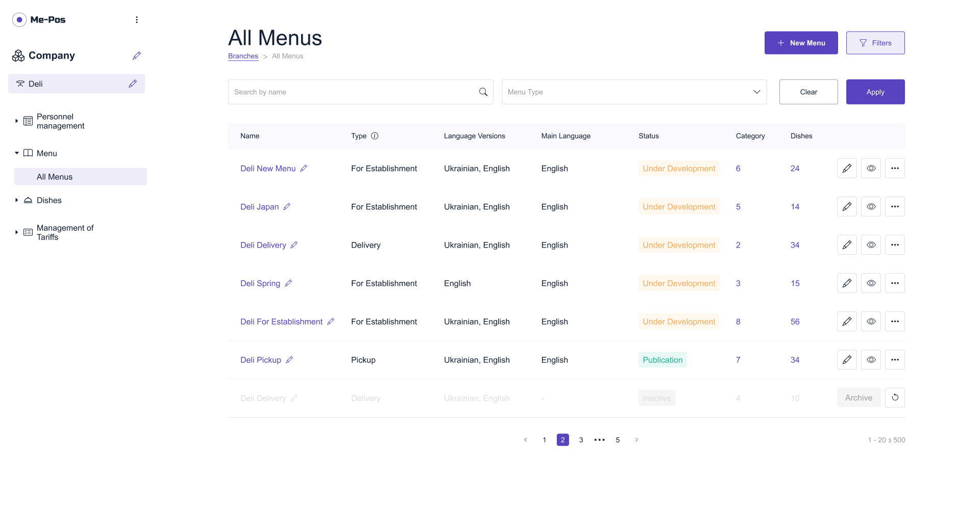Edit Company via its pencil icon

[x=136, y=56]
